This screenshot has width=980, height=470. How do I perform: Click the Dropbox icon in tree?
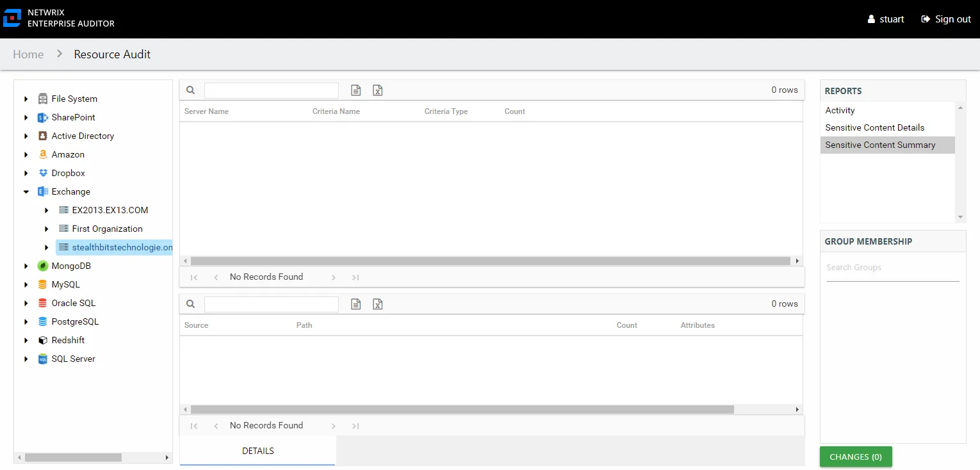point(43,173)
